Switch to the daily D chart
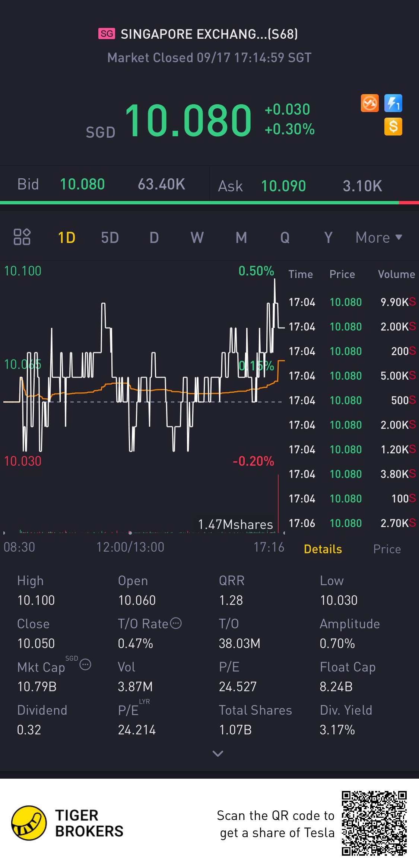Screen dimensions: 419x868 point(154,237)
